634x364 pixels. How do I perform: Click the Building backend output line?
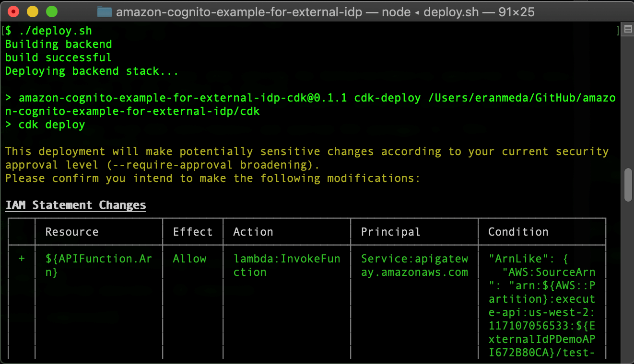click(59, 44)
